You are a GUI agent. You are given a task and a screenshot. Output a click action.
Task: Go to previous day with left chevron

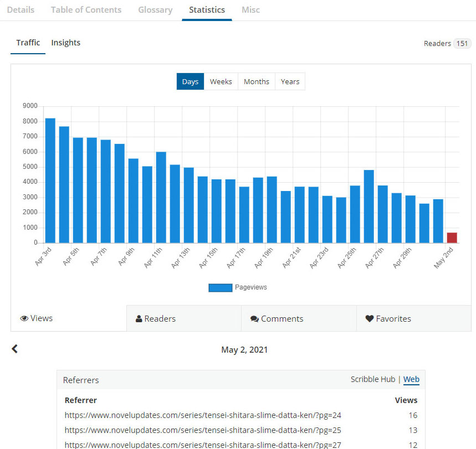pos(15,349)
